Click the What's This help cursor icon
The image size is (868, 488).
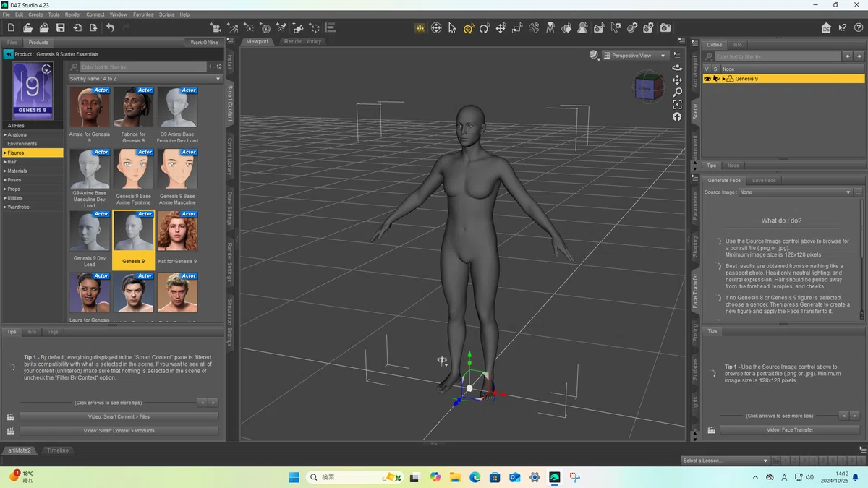pos(843,28)
